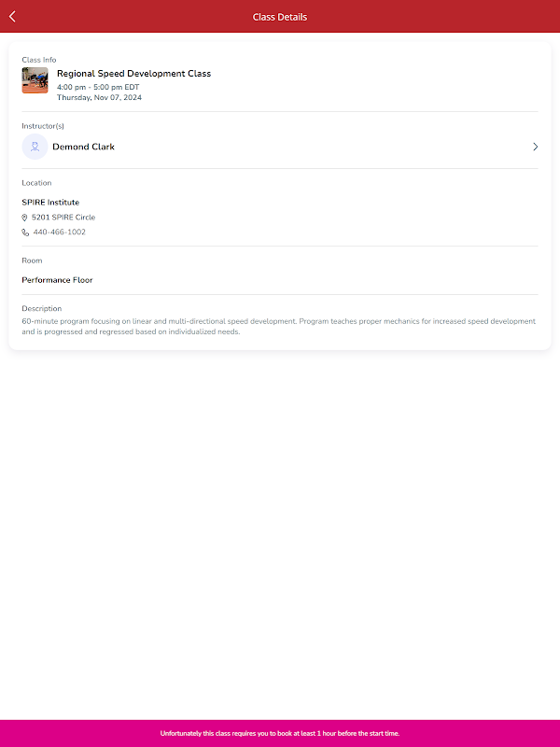
Task: Tap the pink booking restriction banner
Action: click(280, 733)
